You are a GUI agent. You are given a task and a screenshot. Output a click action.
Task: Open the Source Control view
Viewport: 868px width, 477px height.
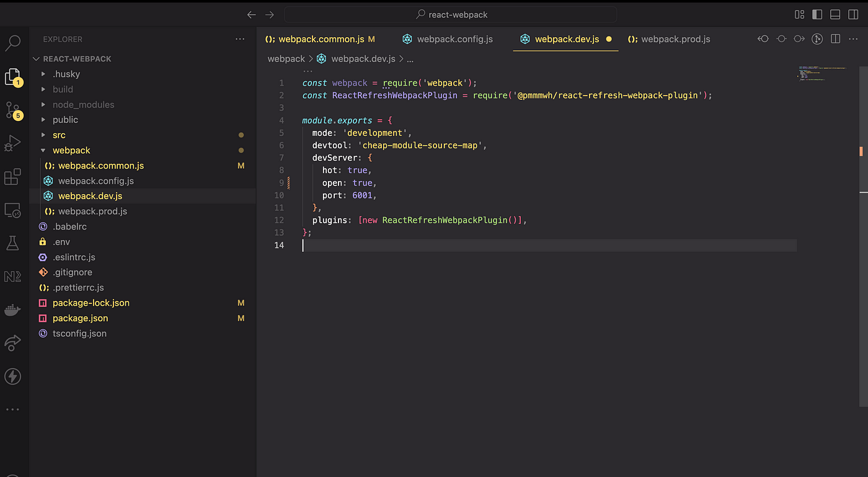tap(13, 110)
